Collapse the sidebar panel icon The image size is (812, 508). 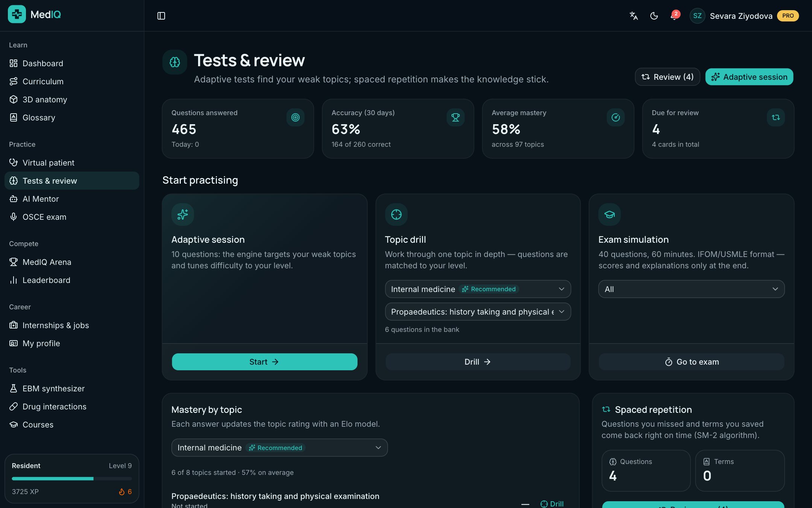point(161,16)
